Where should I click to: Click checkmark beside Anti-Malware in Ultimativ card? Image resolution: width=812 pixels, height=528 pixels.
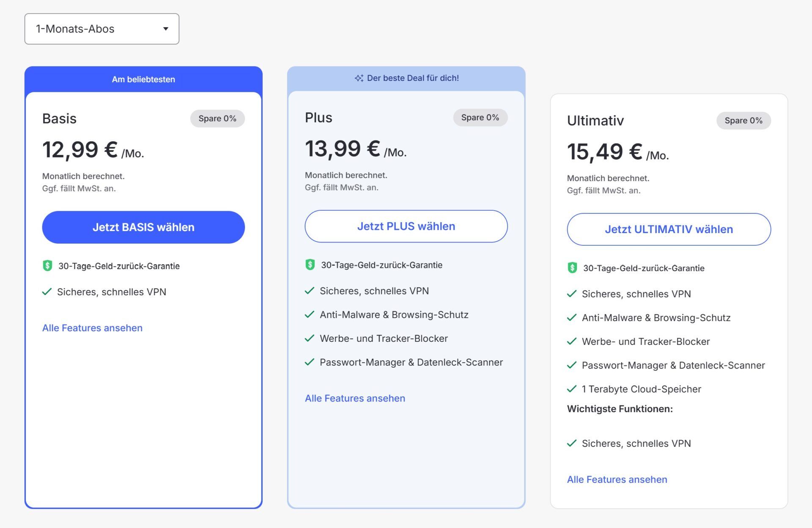572,317
